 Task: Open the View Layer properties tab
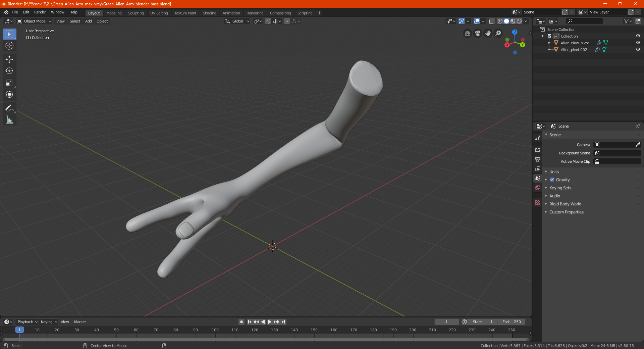click(x=538, y=168)
